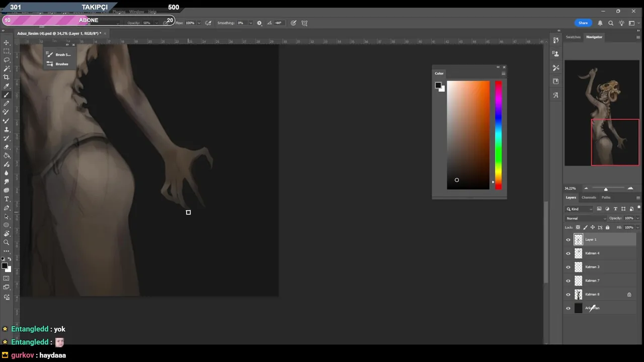This screenshot has width=644, height=362.
Task: Hide Layer 1 using eye icon
Action: (569, 240)
